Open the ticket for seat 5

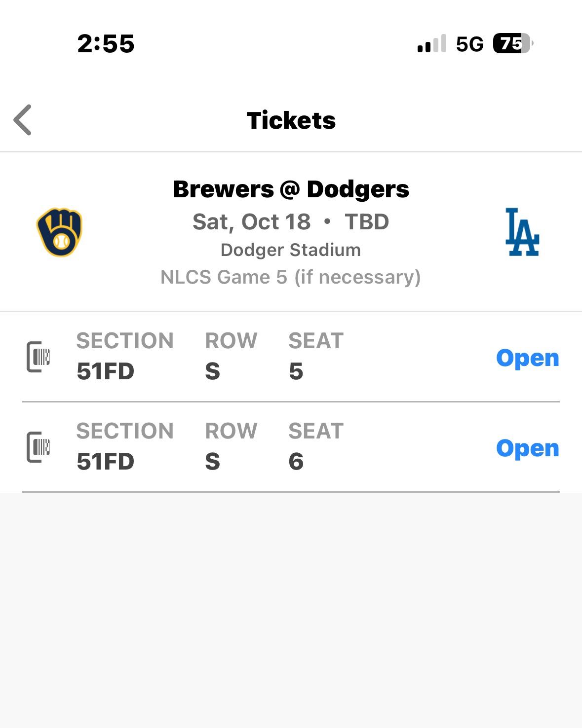[x=527, y=358]
